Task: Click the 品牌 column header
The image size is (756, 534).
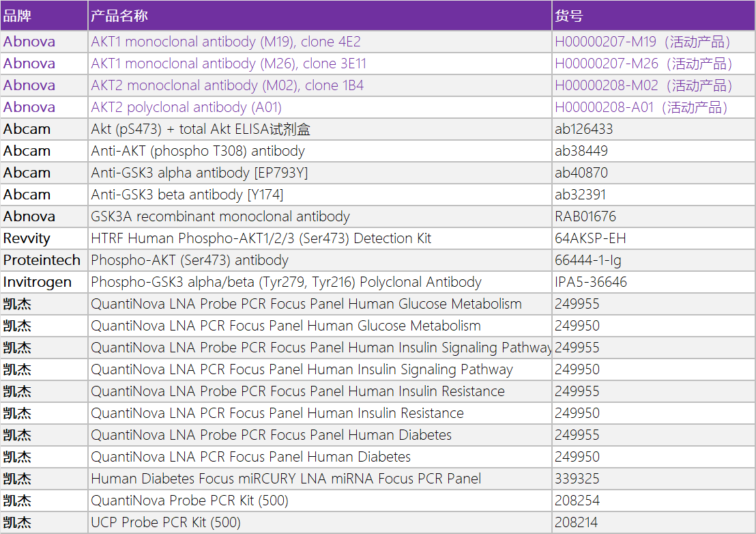Action: pos(44,16)
